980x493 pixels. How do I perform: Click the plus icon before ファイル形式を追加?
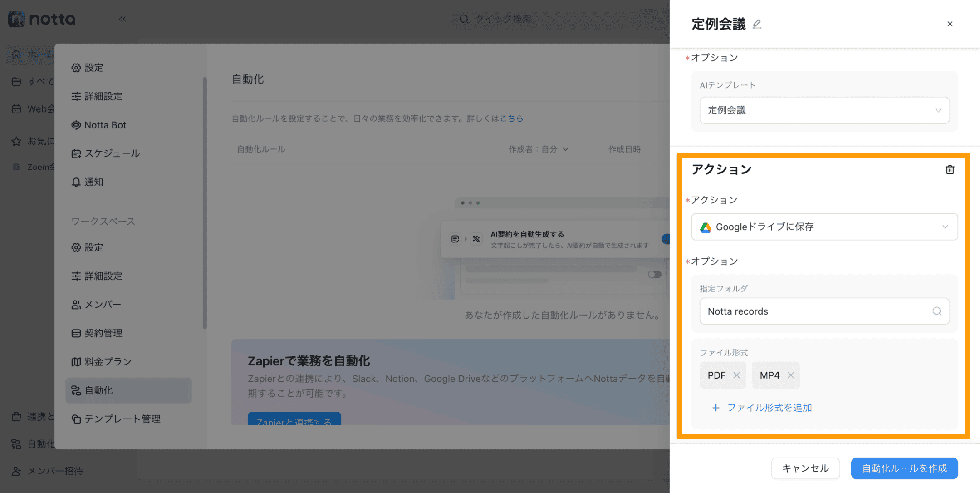(715, 408)
